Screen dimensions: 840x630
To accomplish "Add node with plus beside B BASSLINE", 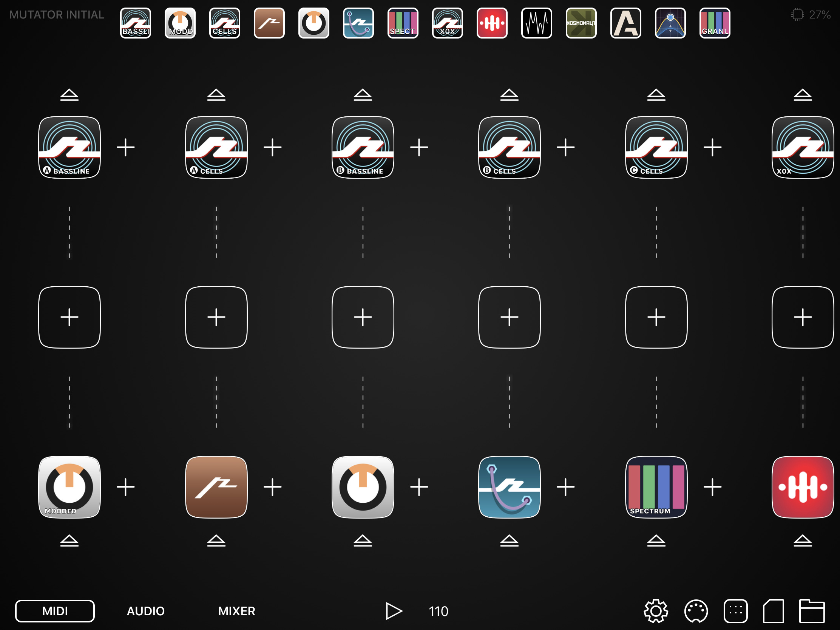I will [419, 147].
